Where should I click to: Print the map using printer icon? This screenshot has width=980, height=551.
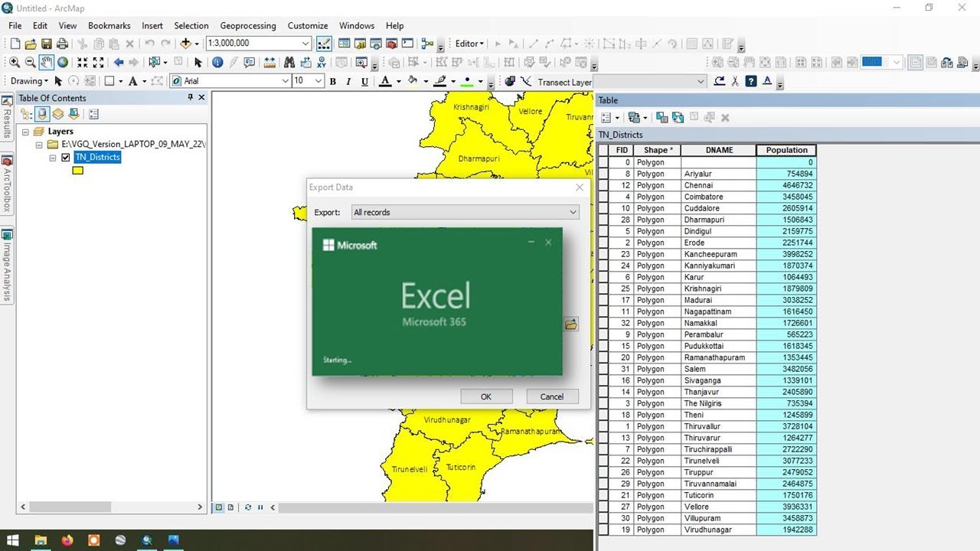point(62,44)
